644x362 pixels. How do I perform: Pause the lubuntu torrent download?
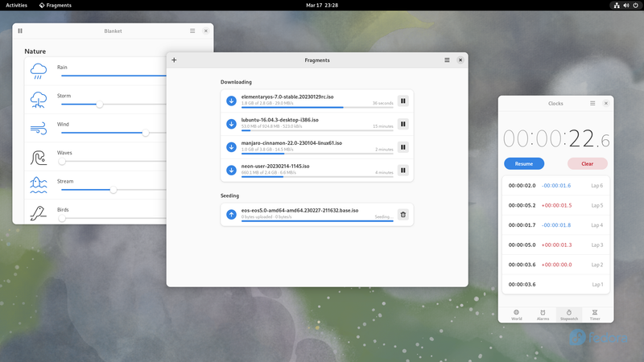click(403, 124)
